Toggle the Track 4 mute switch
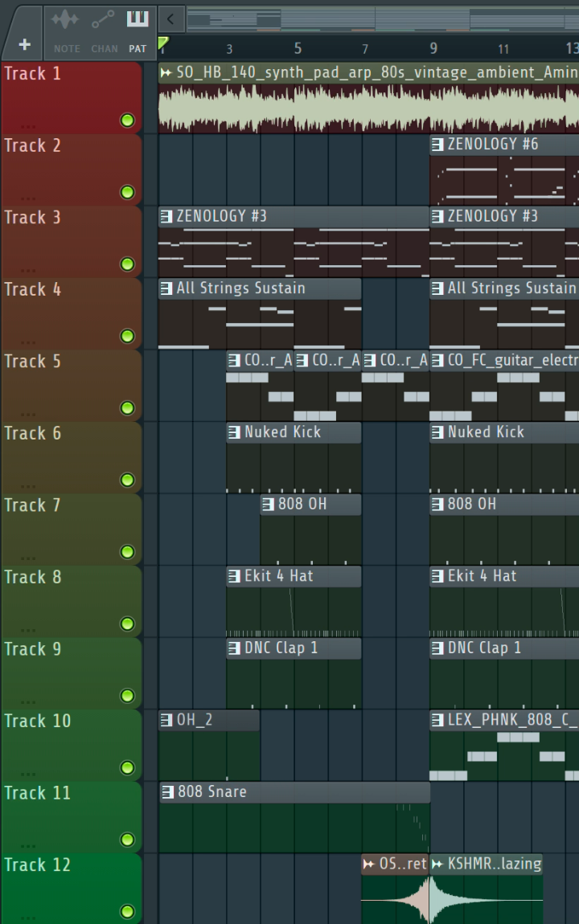Viewport: 579px width, 924px height. [x=127, y=336]
